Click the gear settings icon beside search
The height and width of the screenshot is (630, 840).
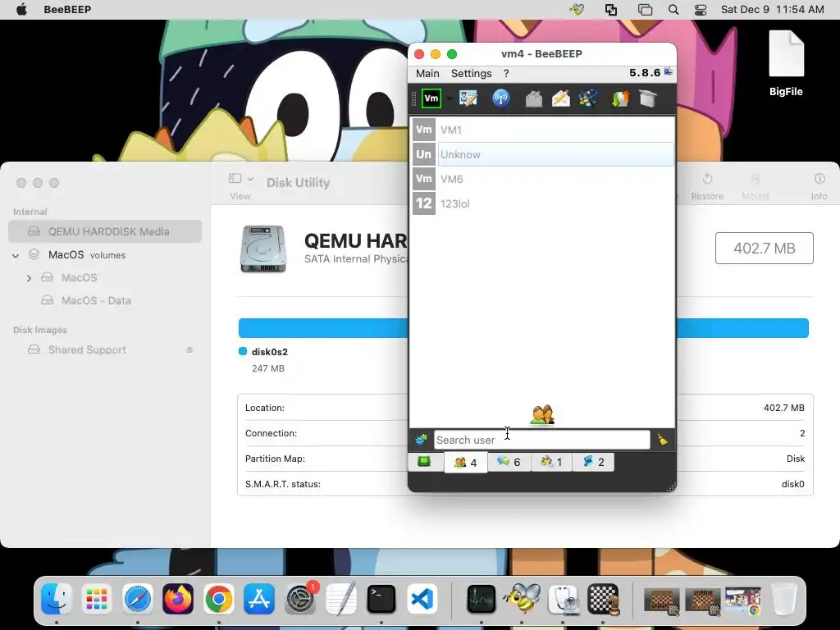click(x=421, y=440)
